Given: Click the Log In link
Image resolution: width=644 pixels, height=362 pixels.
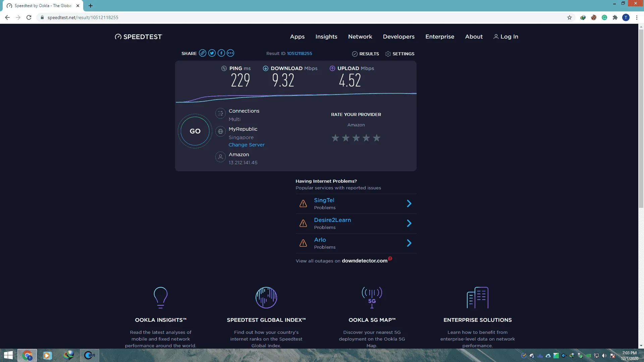Looking at the screenshot, I should (x=506, y=37).
